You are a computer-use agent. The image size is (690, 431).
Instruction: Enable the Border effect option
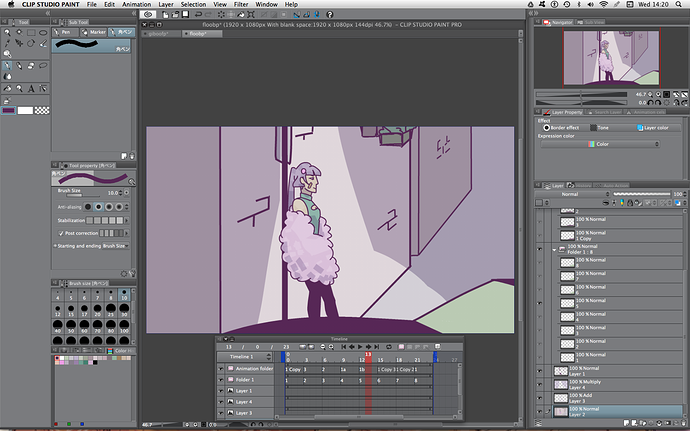[x=546, y=127]
